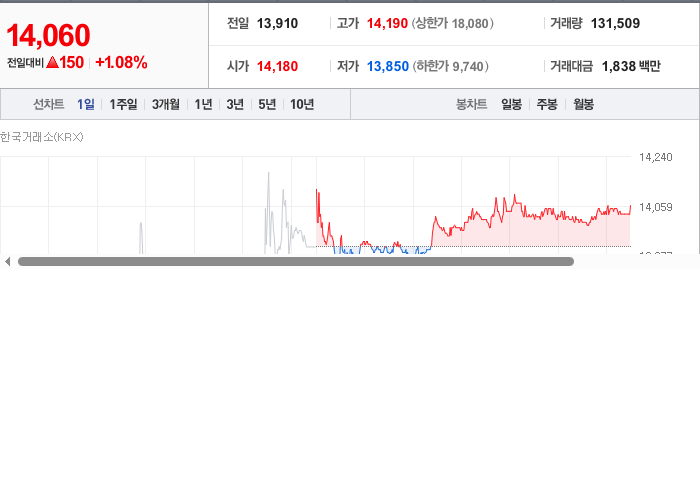Click the volume value 131,509

(x=615, y=24)
